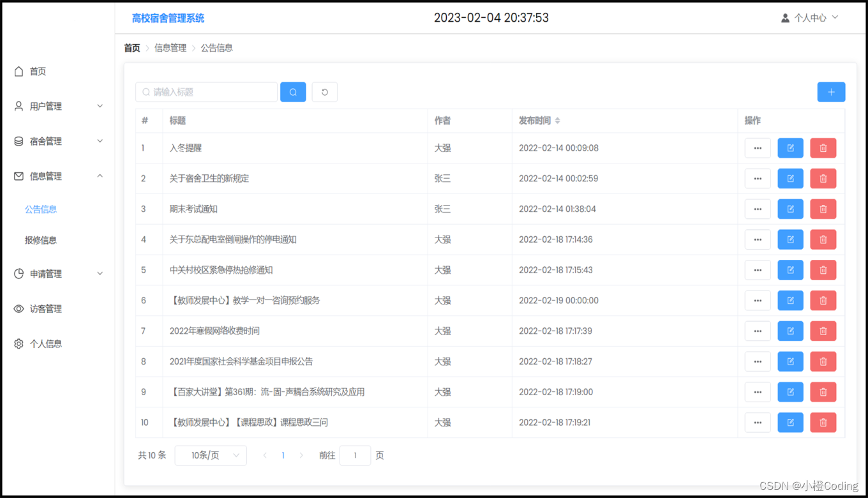Click the title 2022年寒假网络收费时间

point(214,331)
